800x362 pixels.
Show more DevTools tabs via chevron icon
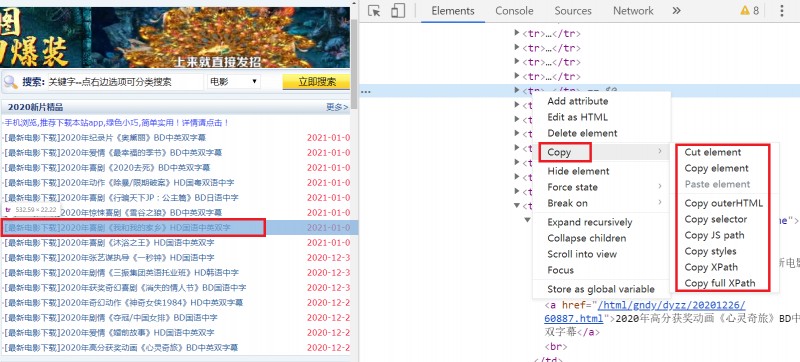pyautogui.click(x=677, y=11)
